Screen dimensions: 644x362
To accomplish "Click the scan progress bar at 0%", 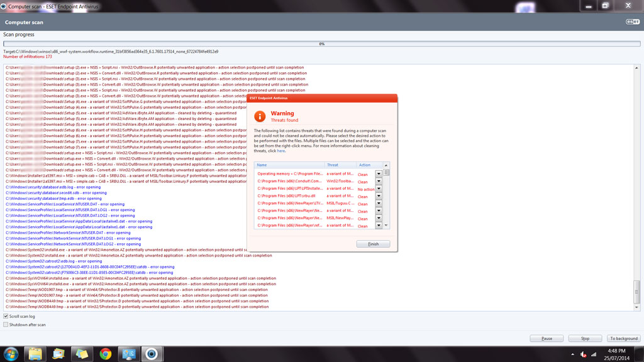I will click(x=322, y=43).
